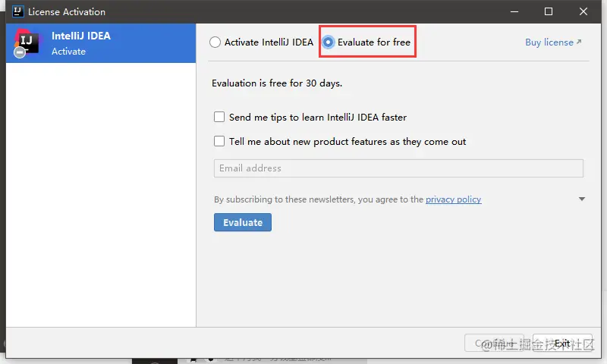Click the disabled Continue button
The image size is (607, 364).
tap(494, 343)
